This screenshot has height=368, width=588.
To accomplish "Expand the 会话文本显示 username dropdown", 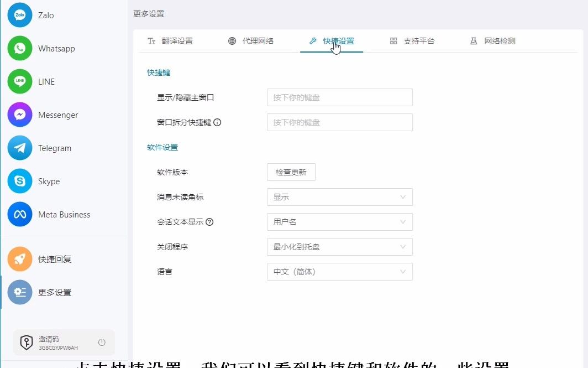I will coord(339,222).
